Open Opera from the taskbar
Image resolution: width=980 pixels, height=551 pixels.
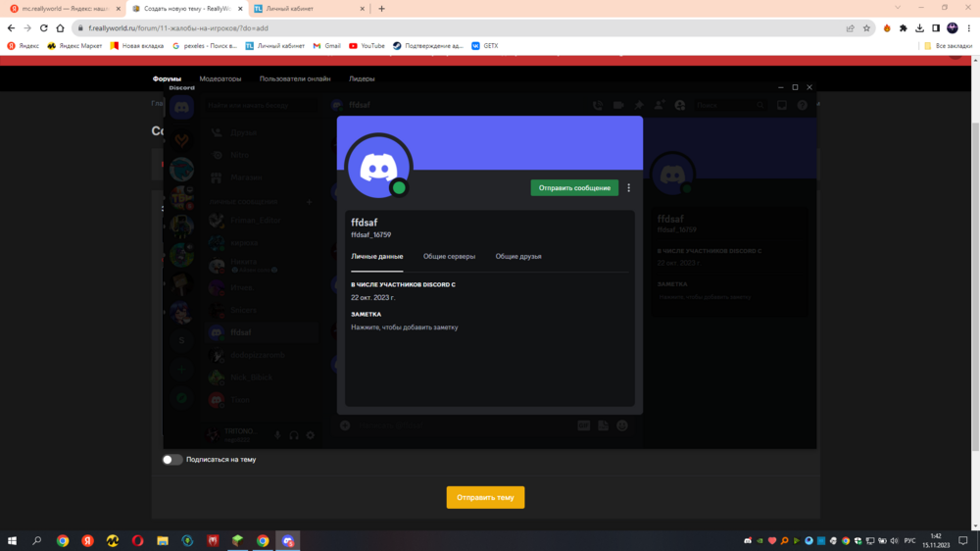click(x=137, y=540)
